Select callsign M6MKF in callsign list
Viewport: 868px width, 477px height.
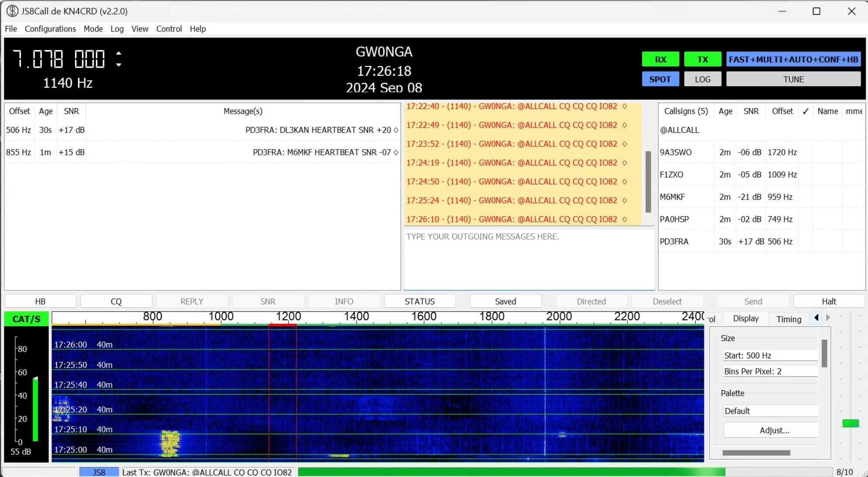pos(761,197)
